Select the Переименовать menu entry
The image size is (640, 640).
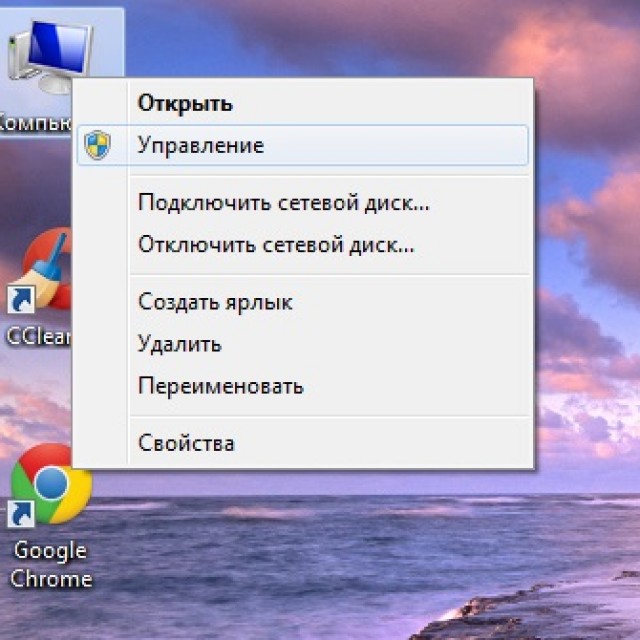pos(303,386)
